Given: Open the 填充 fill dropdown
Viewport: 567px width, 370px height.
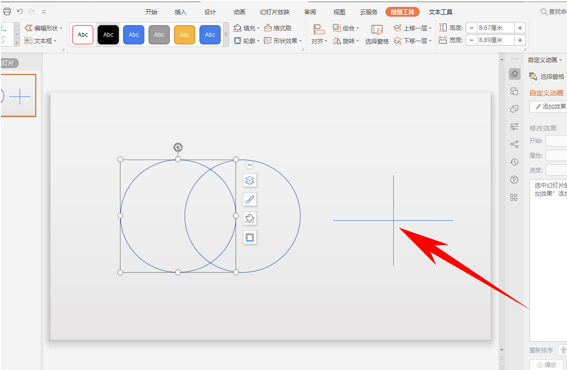Looking at the screenshot, I should [247, 28].
